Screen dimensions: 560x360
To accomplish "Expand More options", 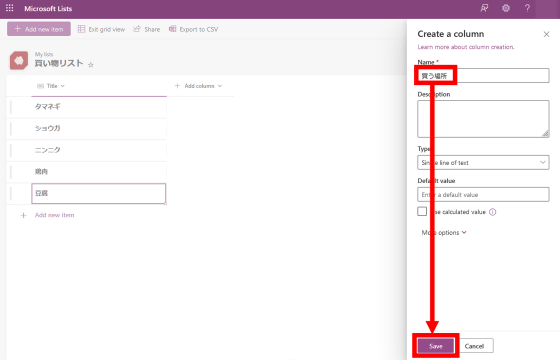I will click(x=444, y=232).
